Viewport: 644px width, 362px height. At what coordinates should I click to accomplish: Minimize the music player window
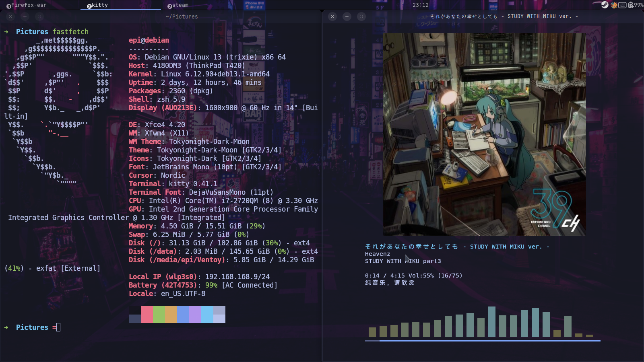pos(347,16)
